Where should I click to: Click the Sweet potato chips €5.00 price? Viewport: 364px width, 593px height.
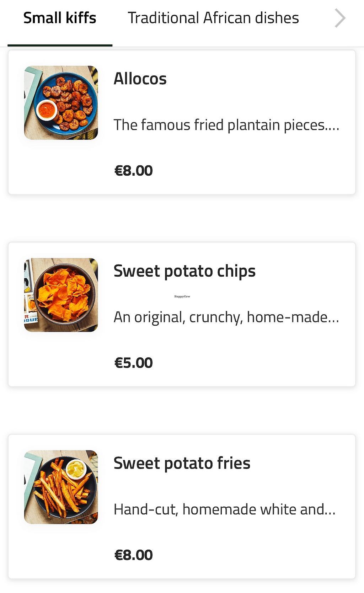tap(133, 363)
